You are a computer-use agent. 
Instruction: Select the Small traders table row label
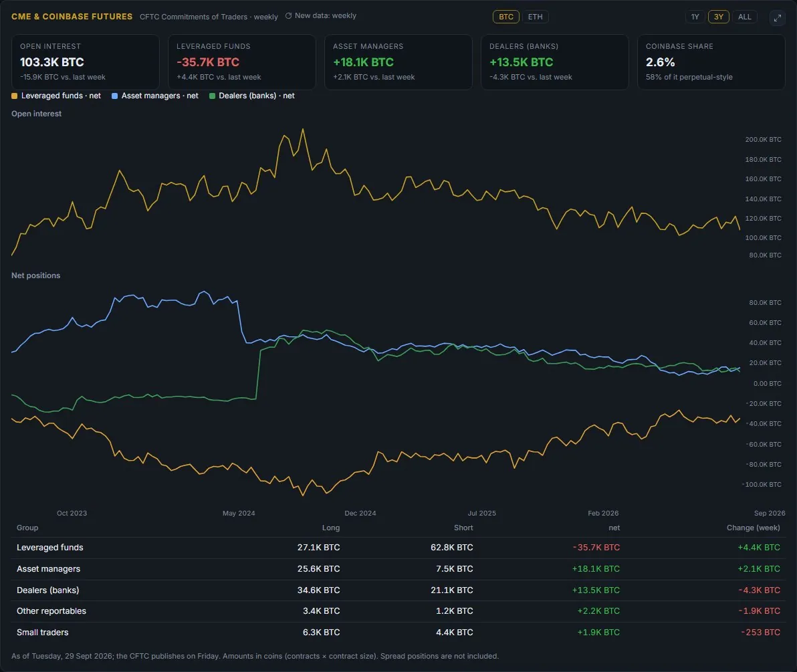[43, 633]
